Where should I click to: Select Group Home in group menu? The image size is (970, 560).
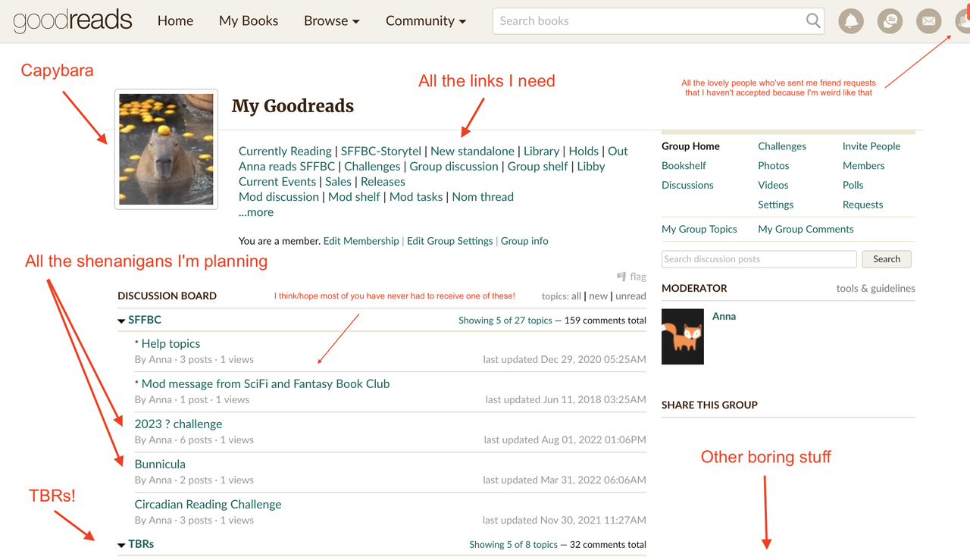pos(690,146)
